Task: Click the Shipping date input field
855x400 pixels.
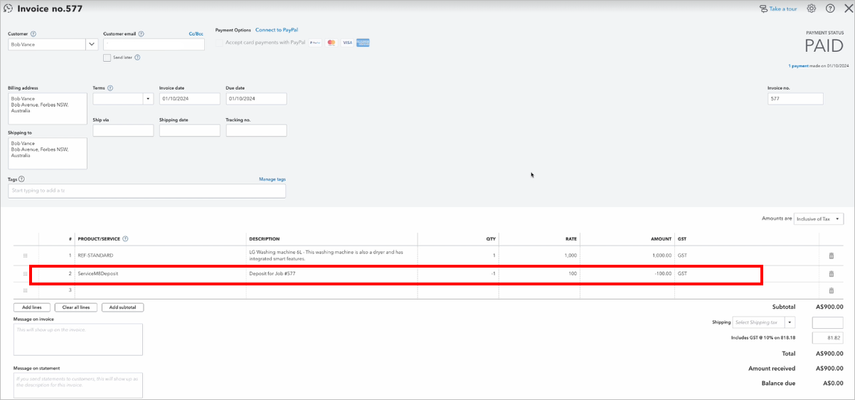Action: coord(190,131)
